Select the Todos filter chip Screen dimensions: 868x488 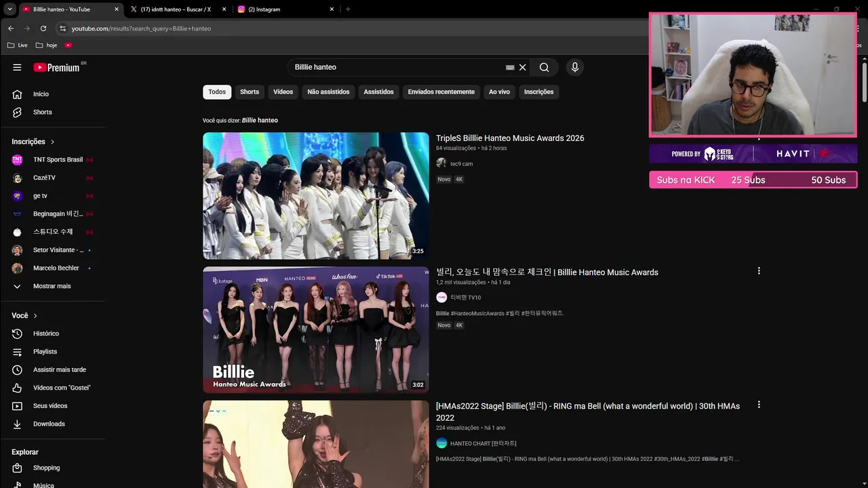point(217,91)
